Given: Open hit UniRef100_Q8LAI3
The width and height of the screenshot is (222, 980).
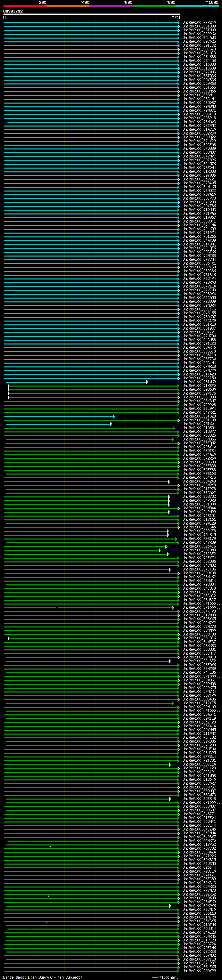Looking at the screenshot, I should point(199,53).
